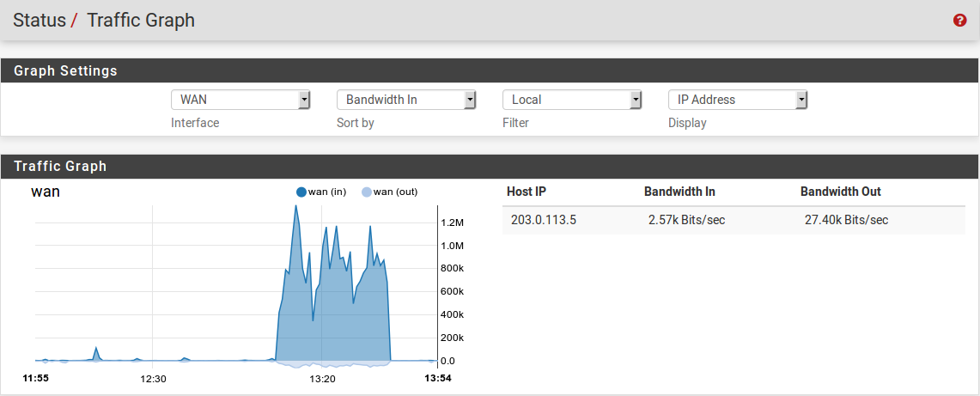
Task: Click the Host IP column header
Action: pyautogui.click(x=526, y=192)
